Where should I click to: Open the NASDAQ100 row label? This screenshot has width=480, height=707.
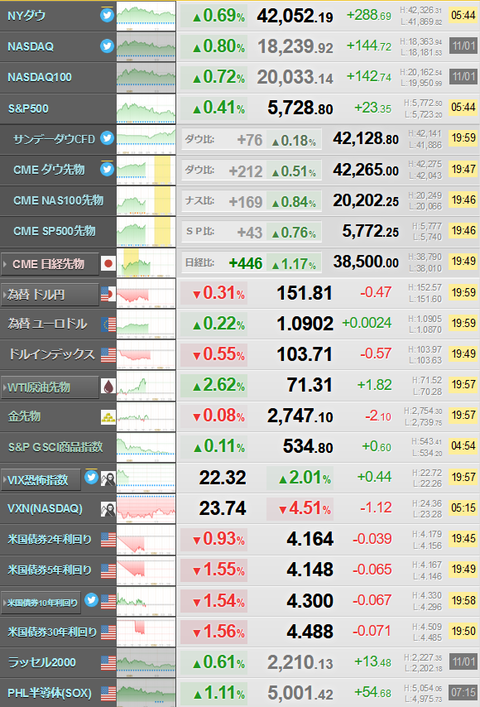tap(39, 77)
